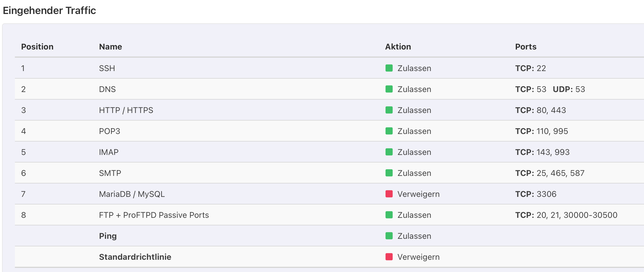Click the Position column header
Screen dimensions: 644x272
pyautogui.click(x=37, y=47)
